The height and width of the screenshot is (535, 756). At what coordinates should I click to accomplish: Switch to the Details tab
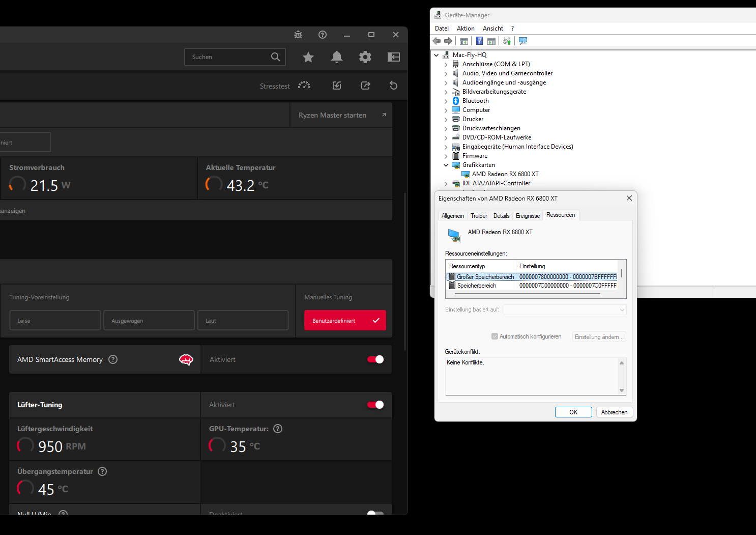coord(501,216)
